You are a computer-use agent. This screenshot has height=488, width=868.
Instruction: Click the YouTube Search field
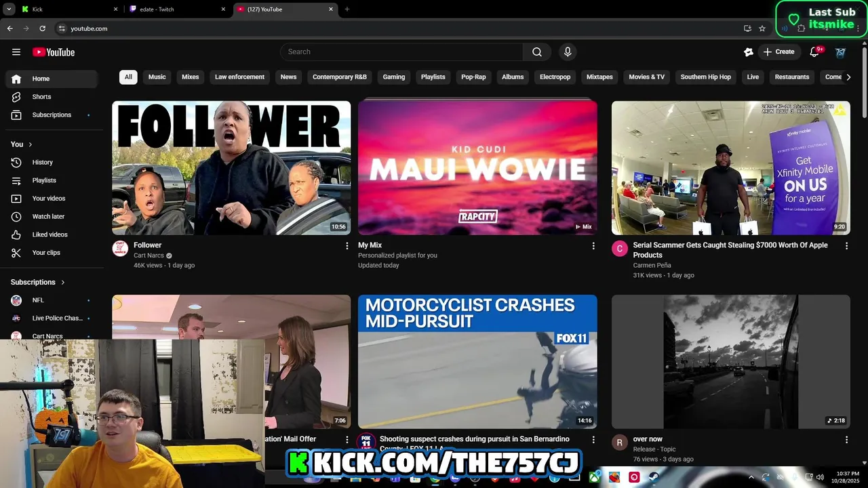click(x=401, y=52)
